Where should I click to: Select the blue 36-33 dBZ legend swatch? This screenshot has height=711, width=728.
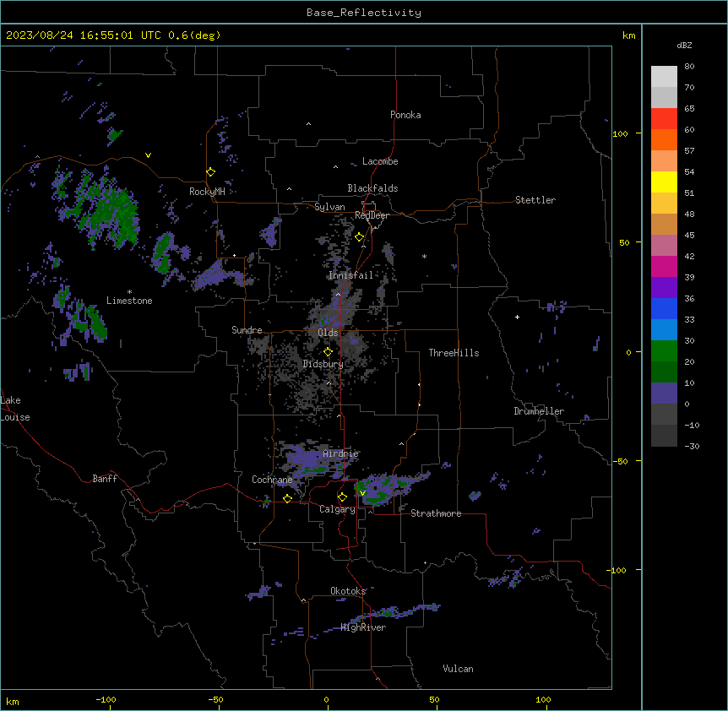click(664, 308)
